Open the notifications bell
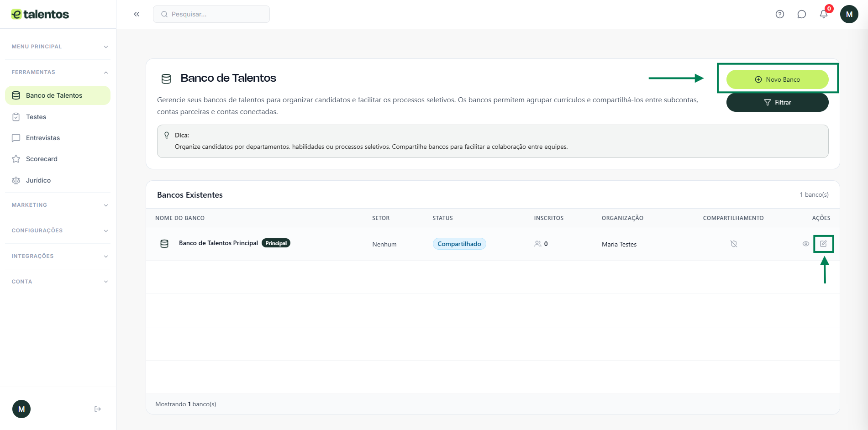868x430 pixels. pyautogui.click(x=824, y=14)
